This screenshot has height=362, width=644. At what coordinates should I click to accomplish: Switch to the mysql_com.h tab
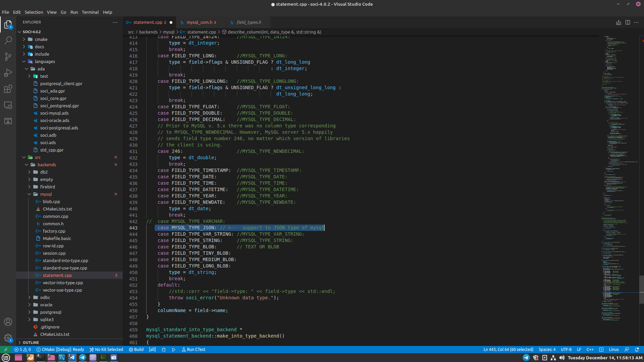pyautogui.click(x=199, y=22)
